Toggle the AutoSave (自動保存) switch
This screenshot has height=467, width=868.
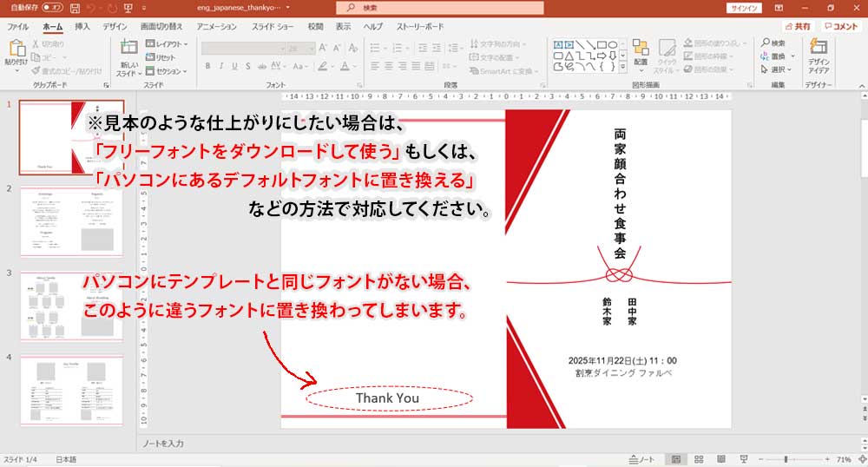55,8
